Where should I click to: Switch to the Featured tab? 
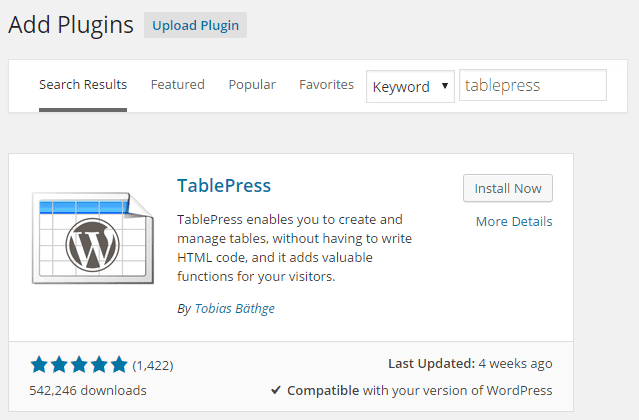[178, 85]
